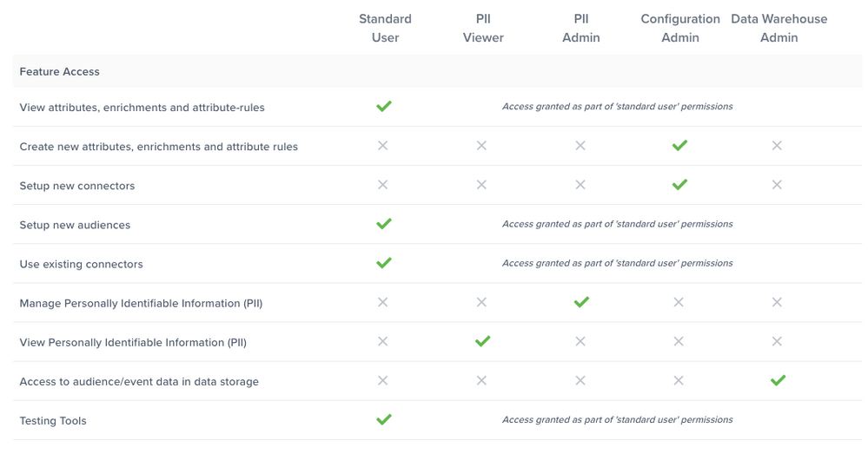The width and height of the screenshot is (868, 454).
Task: Click the Feature Access section header
Action: point(60,71)
